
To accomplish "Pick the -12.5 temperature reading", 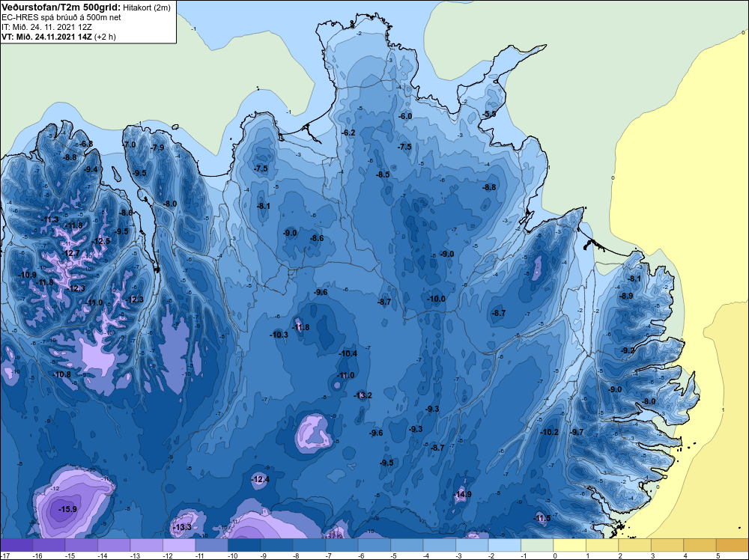I will [100, 241].
